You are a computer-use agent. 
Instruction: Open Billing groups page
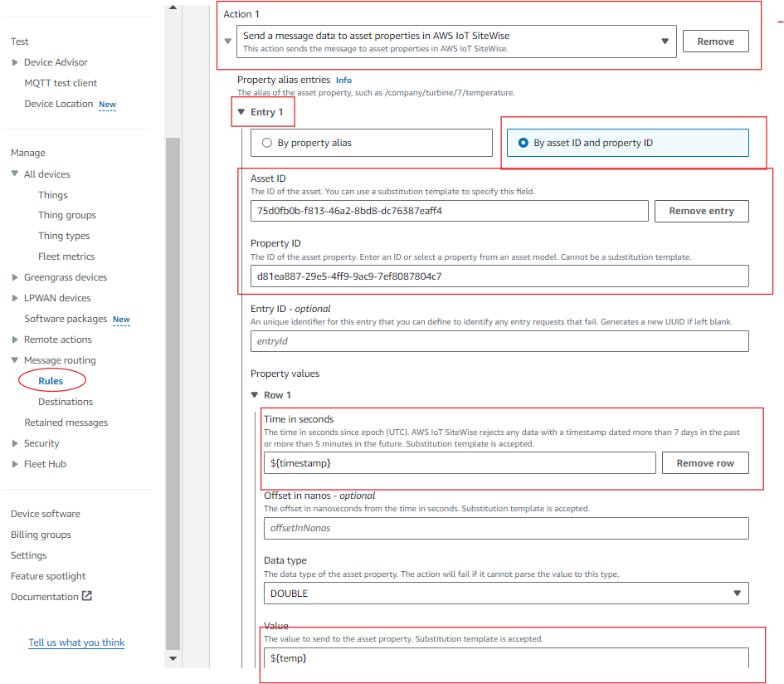pyautogui.click(x=41, y=535)
